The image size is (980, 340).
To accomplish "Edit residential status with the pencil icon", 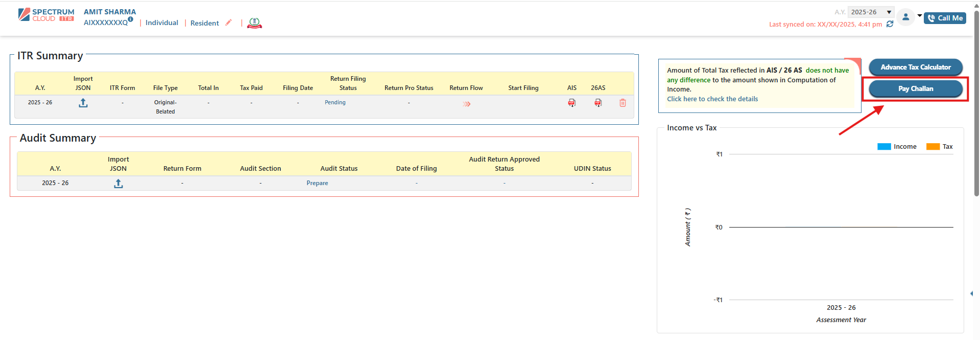I will coord(228,22).
